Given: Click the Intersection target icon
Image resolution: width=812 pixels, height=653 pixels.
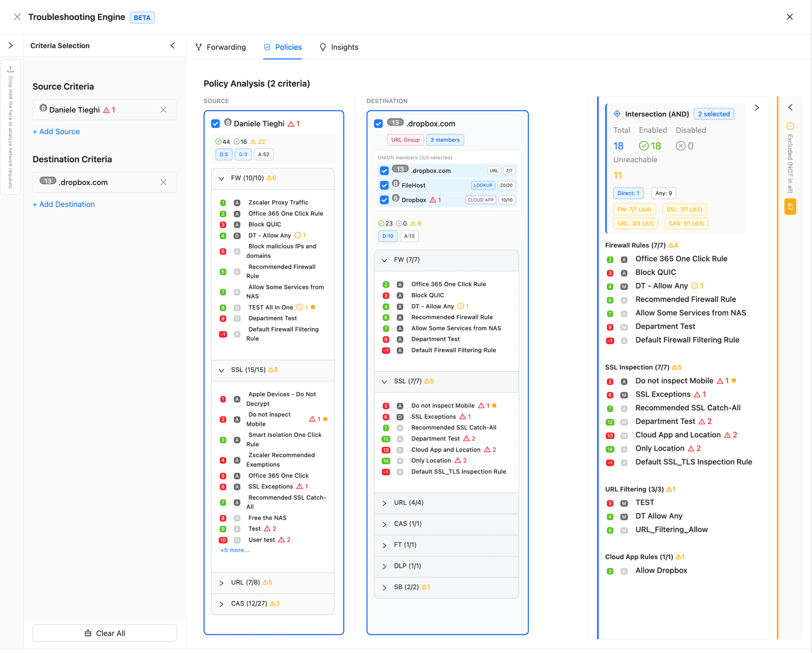Looking at the screenshot, I should click(x=617, y=114).
